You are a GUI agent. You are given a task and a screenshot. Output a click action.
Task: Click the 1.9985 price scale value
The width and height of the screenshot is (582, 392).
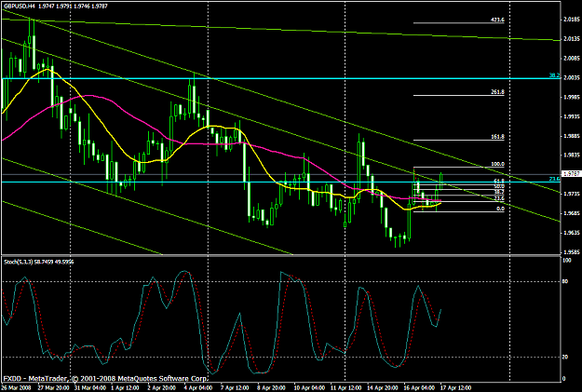pyautogui.click(x=572, y=97)
